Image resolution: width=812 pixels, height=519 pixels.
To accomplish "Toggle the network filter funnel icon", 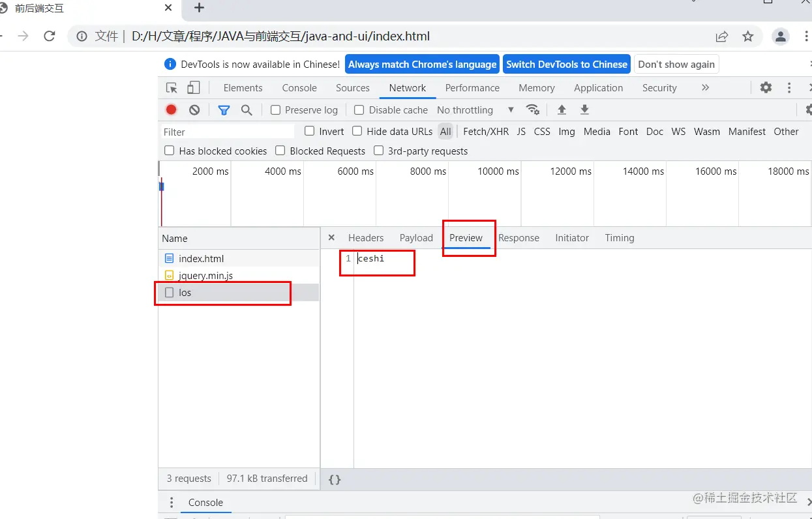I will [224, 110].
